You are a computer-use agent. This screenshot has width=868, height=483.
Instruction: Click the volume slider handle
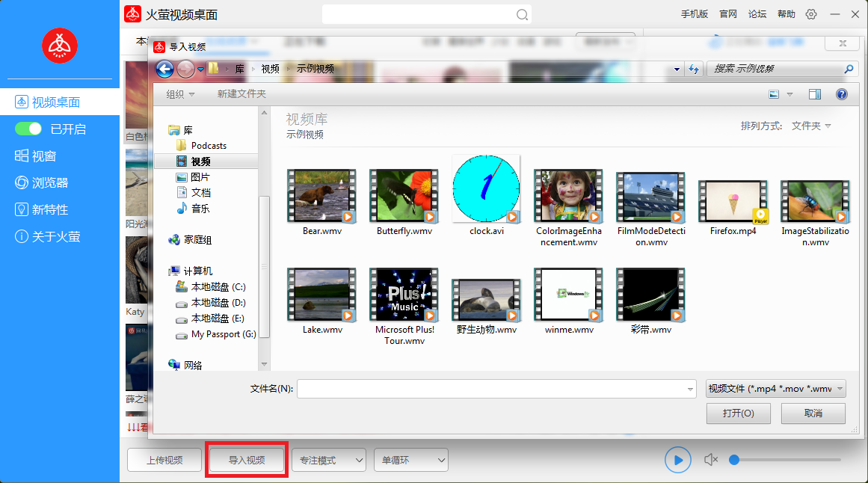click(x=734, y=460)
